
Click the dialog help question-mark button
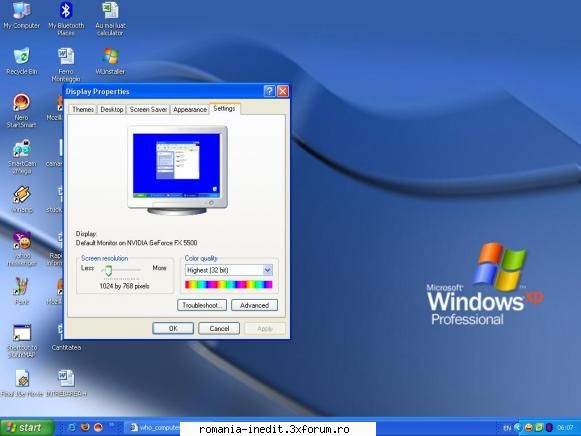269,91
